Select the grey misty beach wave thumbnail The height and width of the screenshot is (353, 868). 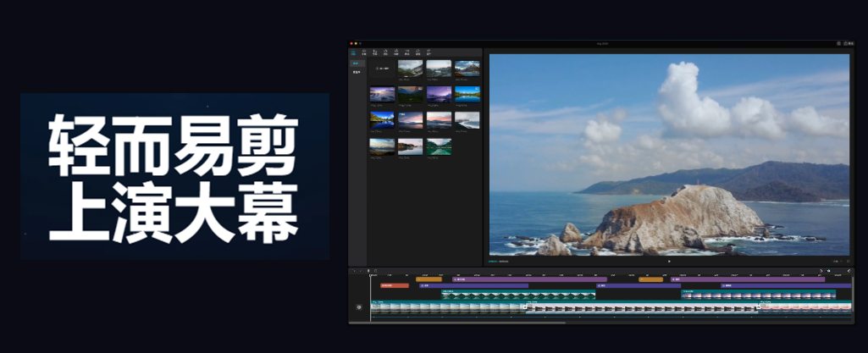coord(467,120)
